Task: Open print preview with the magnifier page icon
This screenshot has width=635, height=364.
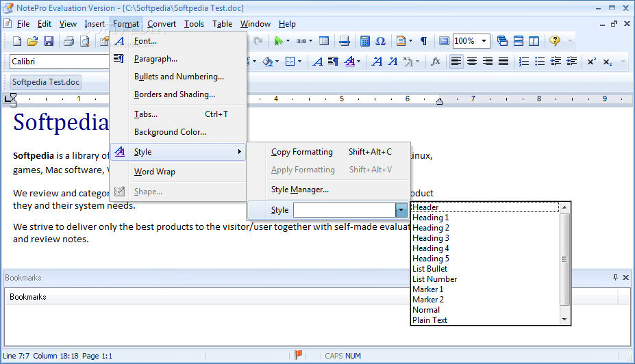Action: tap(85, 41)
